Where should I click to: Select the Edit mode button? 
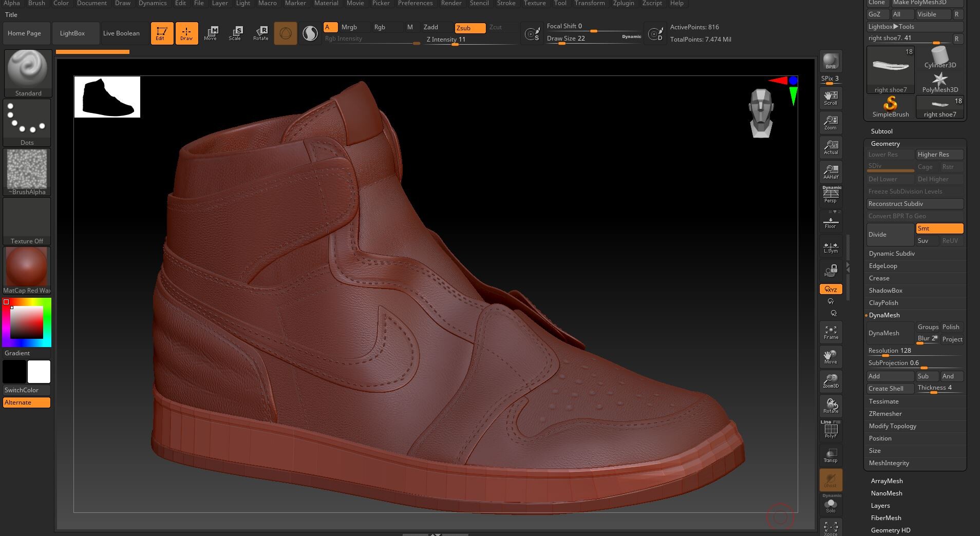[161, 33]
